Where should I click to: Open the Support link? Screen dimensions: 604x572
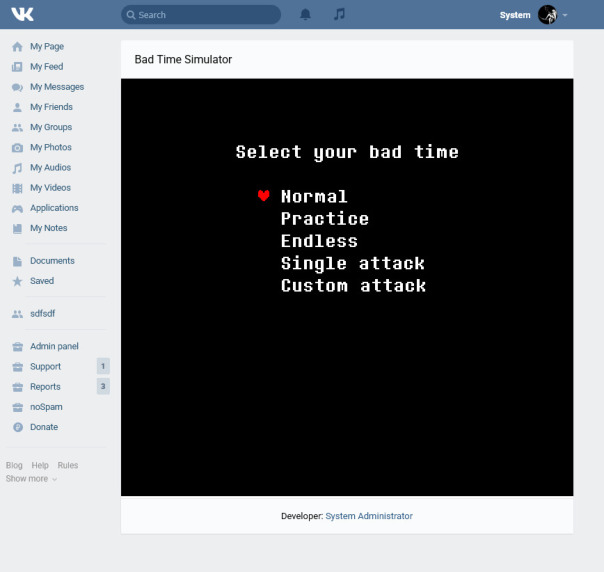click(x=45, y=367)
